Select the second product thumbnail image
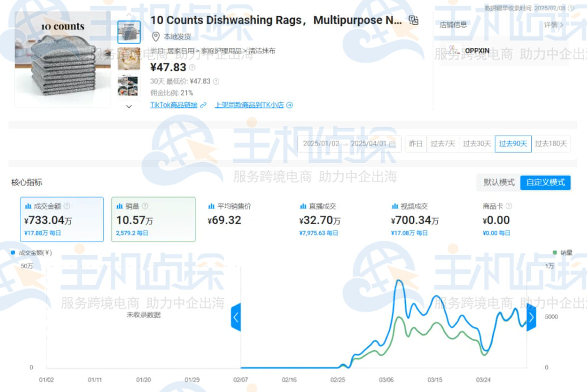The height and width of the screenshot is (392, 587). click(x=129, y=59)
